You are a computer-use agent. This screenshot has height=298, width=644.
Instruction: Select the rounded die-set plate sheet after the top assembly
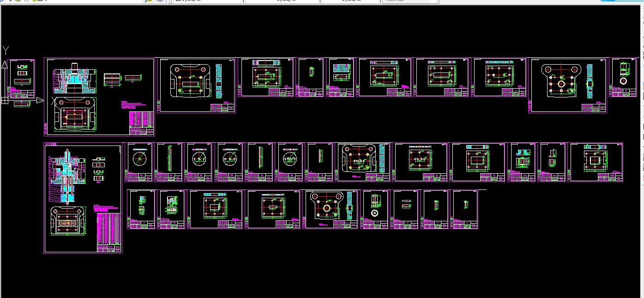197,85
